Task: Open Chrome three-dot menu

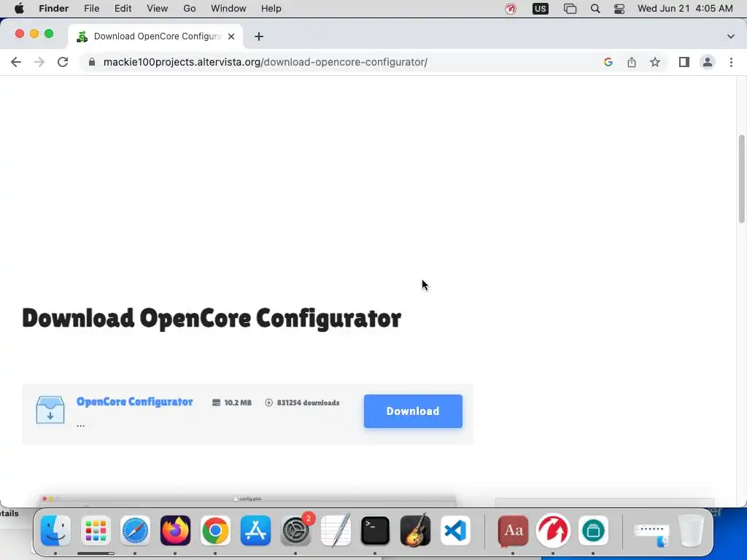Action: tap(731, 62)
